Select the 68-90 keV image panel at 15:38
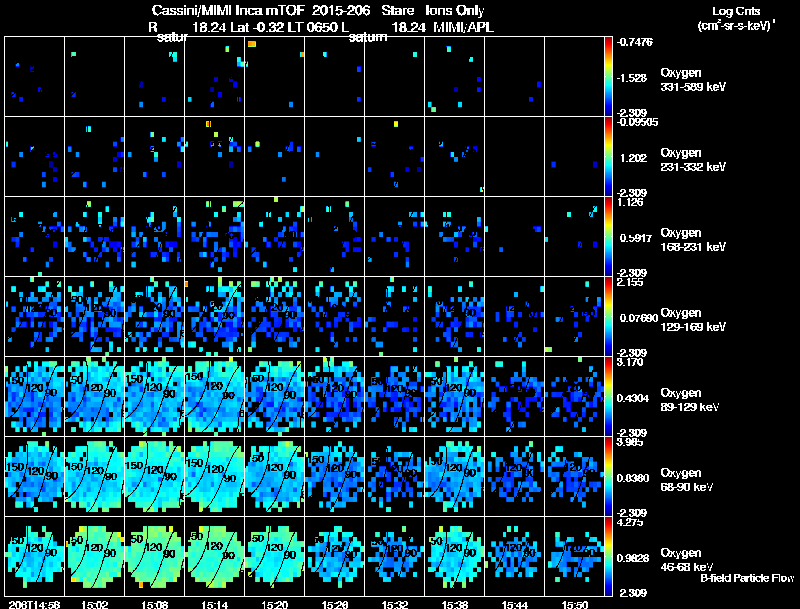Screen dimensions: 800x609 click(x=455, y=476)
